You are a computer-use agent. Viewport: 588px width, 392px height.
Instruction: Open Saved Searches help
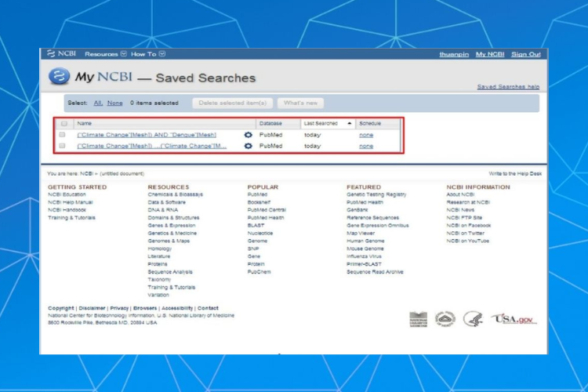click(508, 87)
